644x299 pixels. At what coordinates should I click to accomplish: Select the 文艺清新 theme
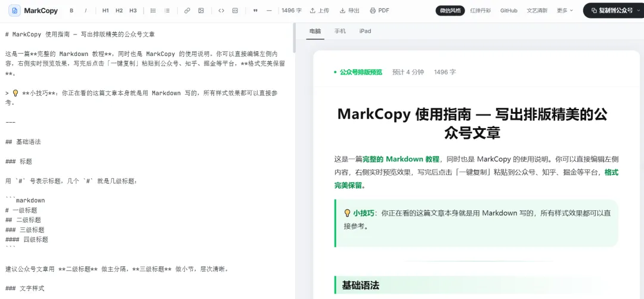tap(537, 11)
